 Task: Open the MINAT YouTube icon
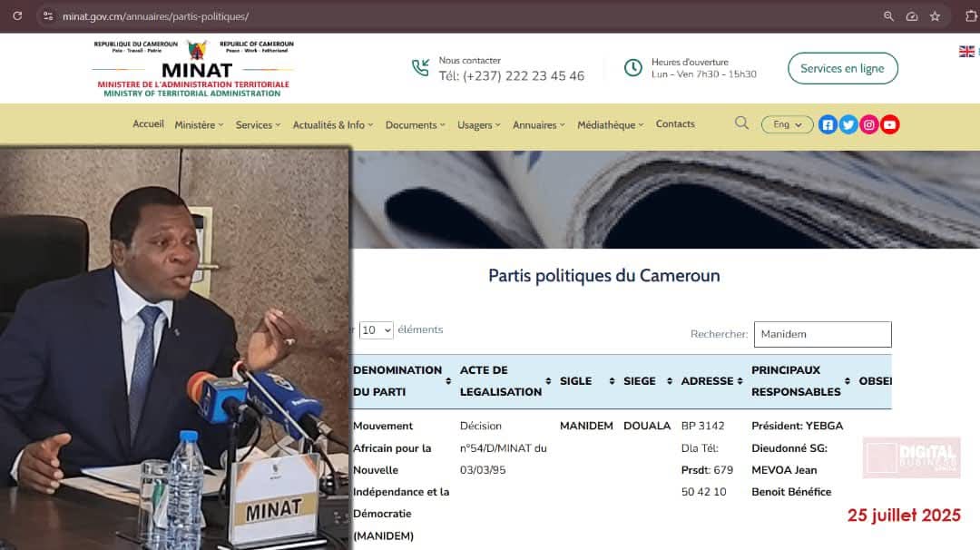coord(889,125)
